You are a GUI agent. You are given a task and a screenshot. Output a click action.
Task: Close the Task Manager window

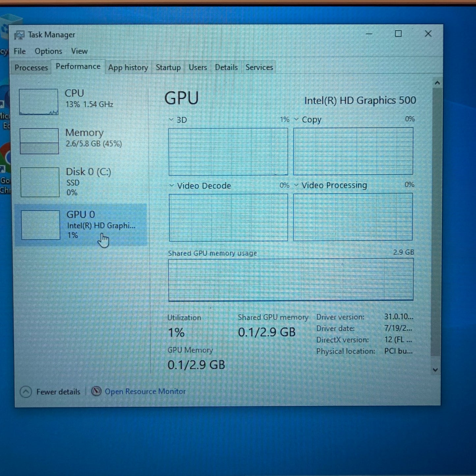point(428,34)
